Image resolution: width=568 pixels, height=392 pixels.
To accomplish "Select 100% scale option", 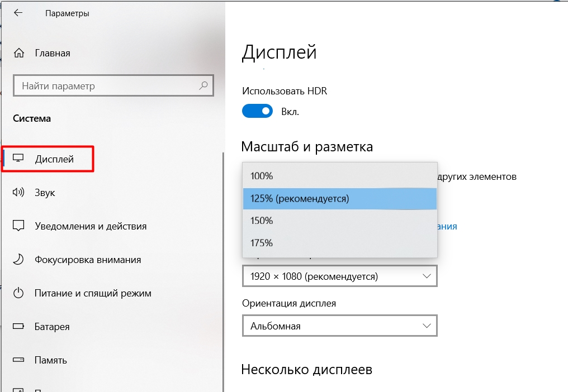I will [x=339, y=176].
